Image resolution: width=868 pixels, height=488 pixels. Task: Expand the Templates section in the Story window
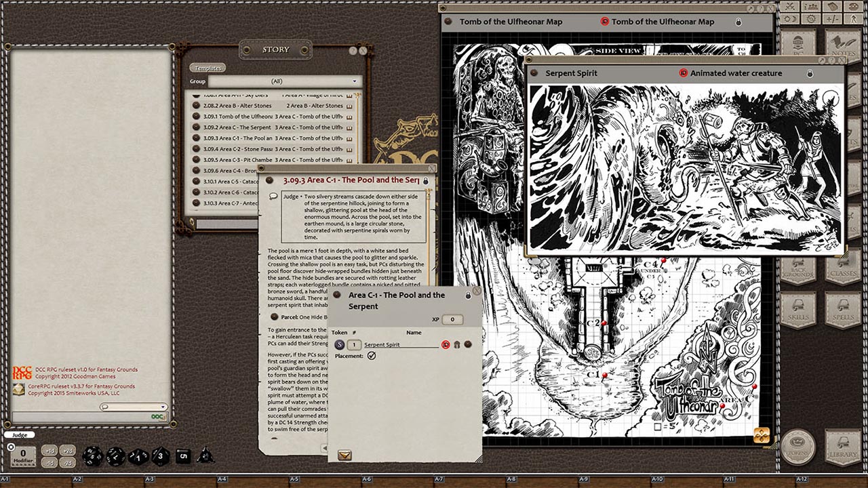pyautogui.click(x=207, y=67)
